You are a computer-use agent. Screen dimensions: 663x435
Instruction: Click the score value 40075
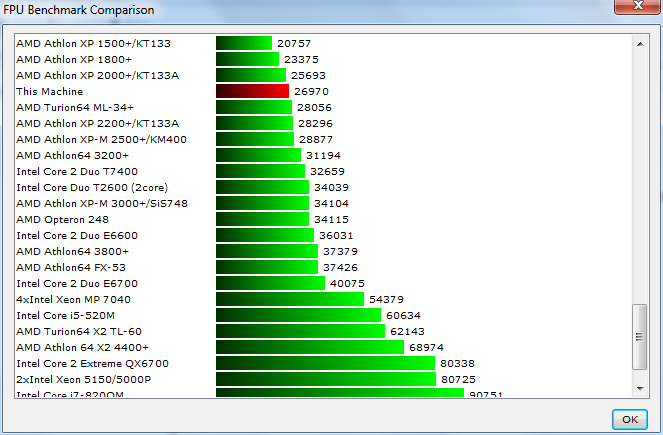347,284
